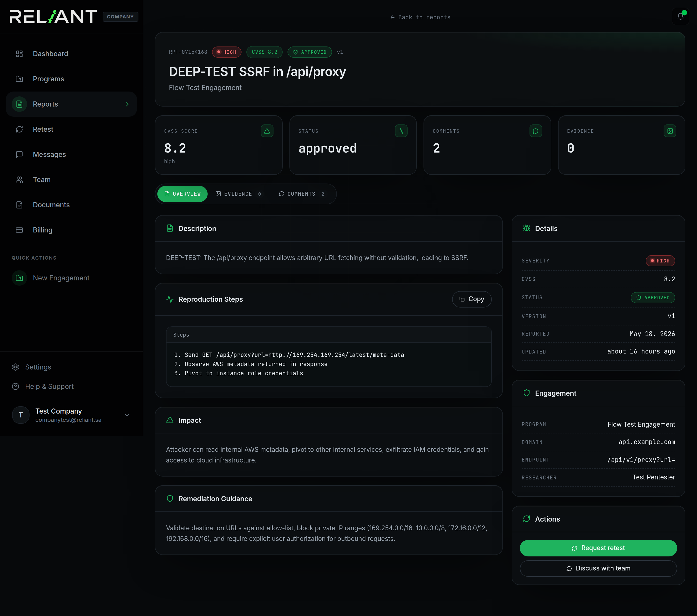
Task: Click the Request retest button
Action: click(x=598, y=548)
